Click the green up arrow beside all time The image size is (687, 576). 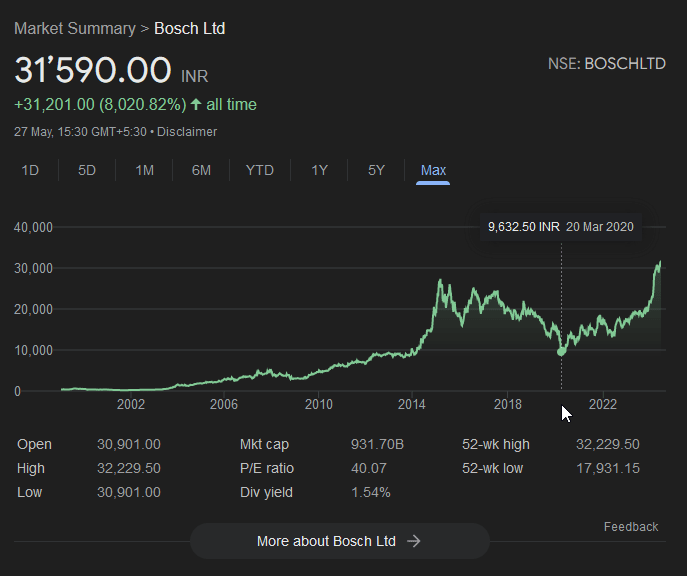tap(195, 105)
